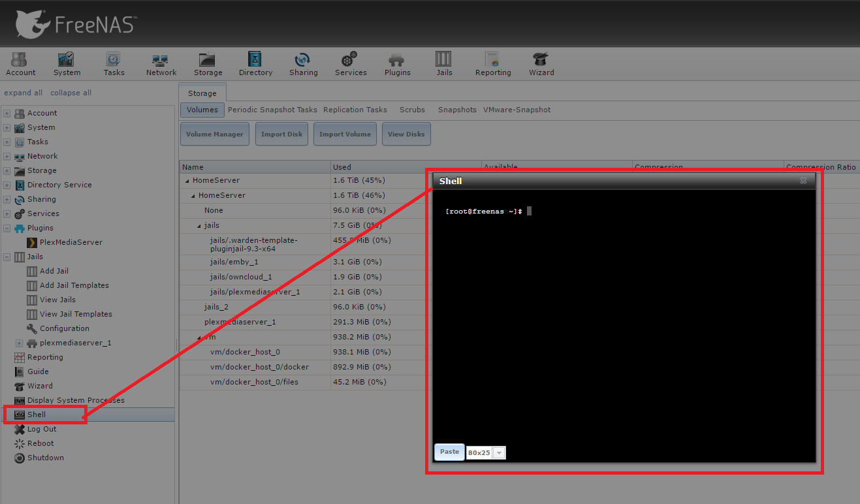The height and width of the screenshot is (504, 860).
Task: Click the Storage tab
Action: (202, 93)
